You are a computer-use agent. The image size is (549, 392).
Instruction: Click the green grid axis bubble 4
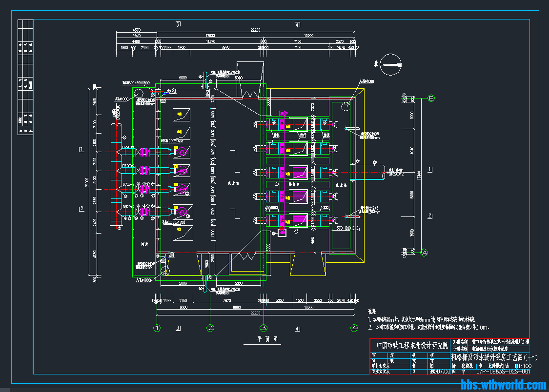tap(354, 328)
